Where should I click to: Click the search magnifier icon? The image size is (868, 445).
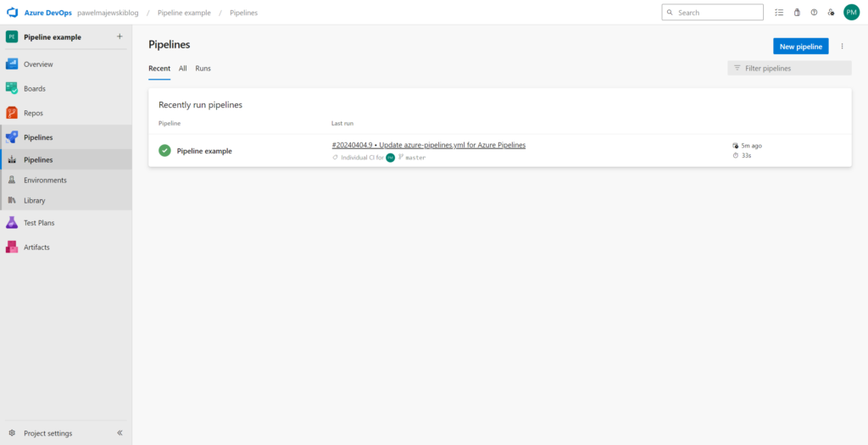pyautogui.click(x=670, y=12)
